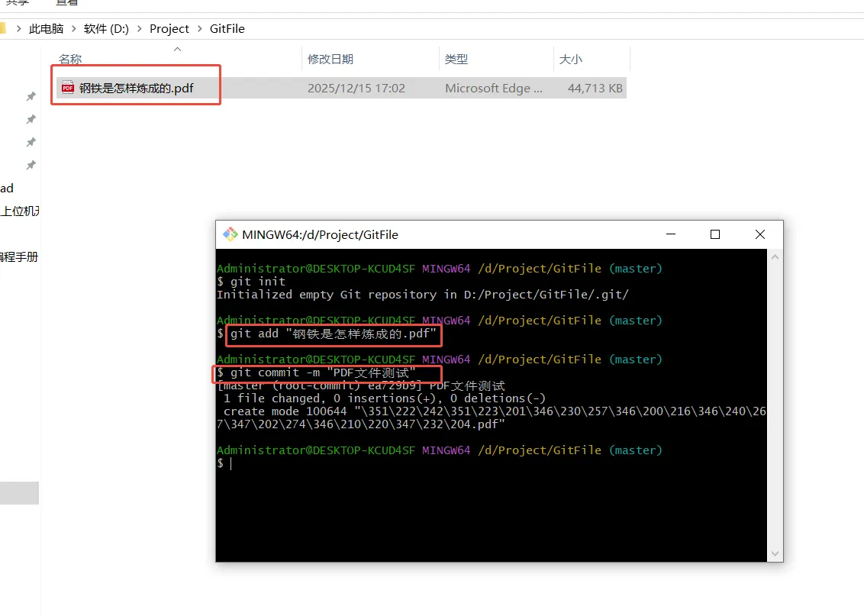This screenshot has height=616, width=864.
Task: Sort by 大小 column header
Action: pos(570,59)
